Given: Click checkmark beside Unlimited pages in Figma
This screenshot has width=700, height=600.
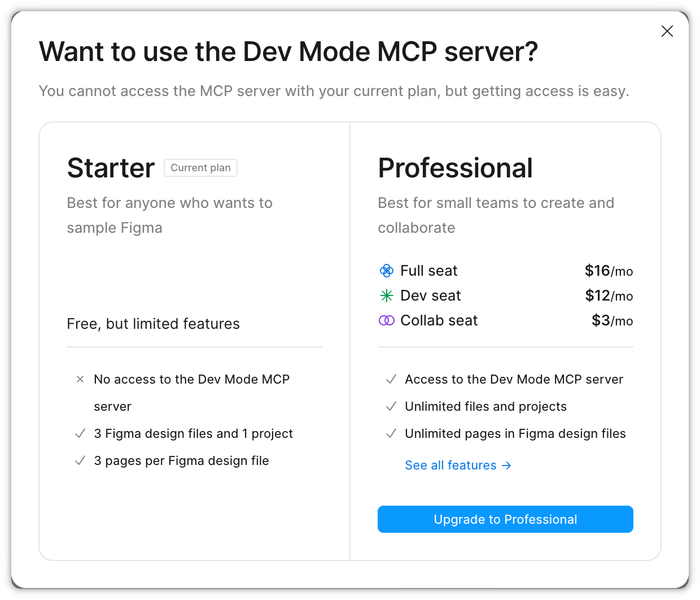Looking at the screenshot, I should pos(391,433).
